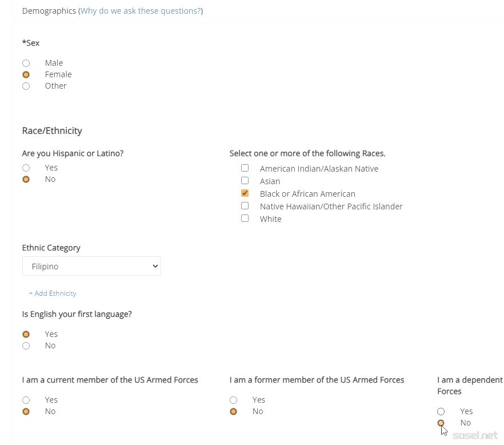Pick Yes for Armed Forces dependent
The height and width of the screenshot is (445, 504).
tap(441, 411)
